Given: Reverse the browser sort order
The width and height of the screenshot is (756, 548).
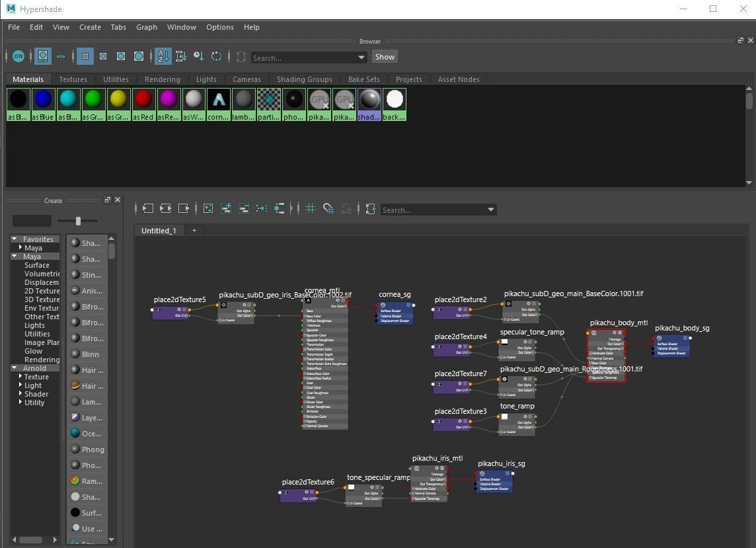Looking at the screenshot, I should 217,56.
